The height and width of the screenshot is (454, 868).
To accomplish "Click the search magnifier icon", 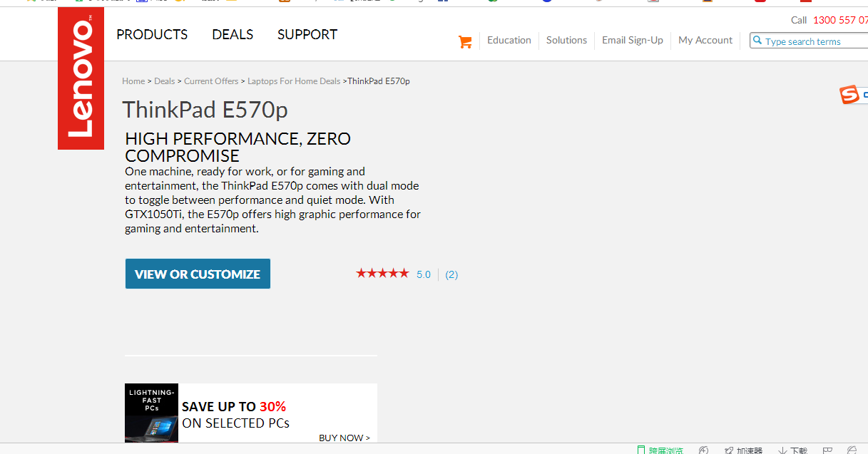I will tap(757, 41).
